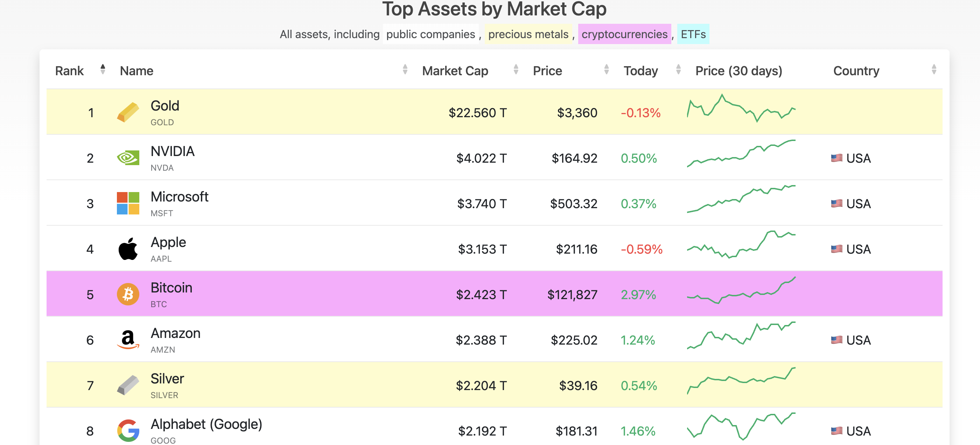Sort table using Name column arrows

tap(405, 69)
